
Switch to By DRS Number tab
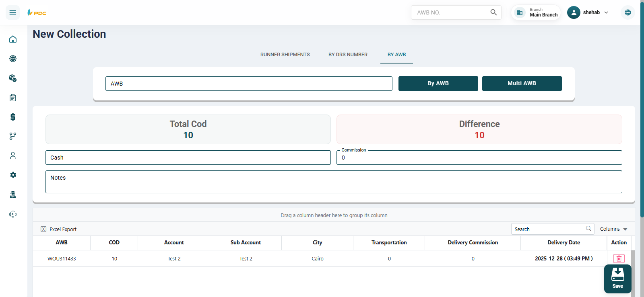(x=348, y=55)
